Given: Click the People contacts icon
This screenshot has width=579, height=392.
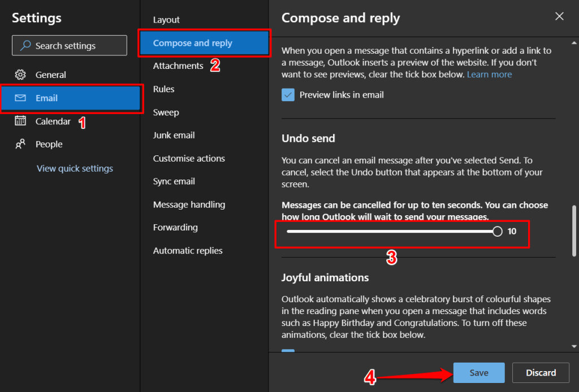Looking at the screenshot, I should point(20,145).
